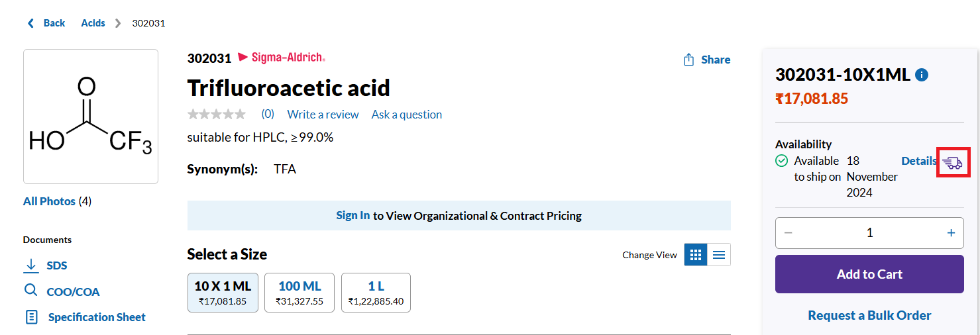Switch to grid view icon
Screen dimensions: 980x335
696,255
